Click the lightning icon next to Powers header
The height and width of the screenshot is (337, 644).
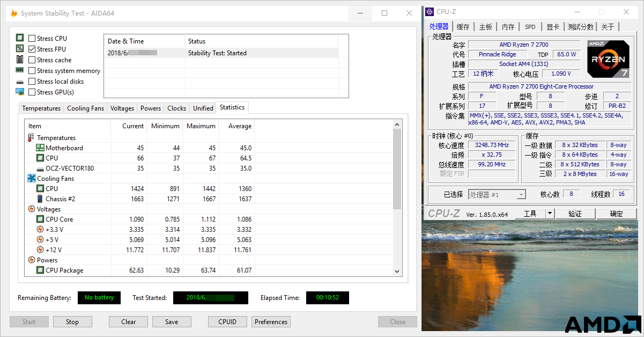coord(31,260)
